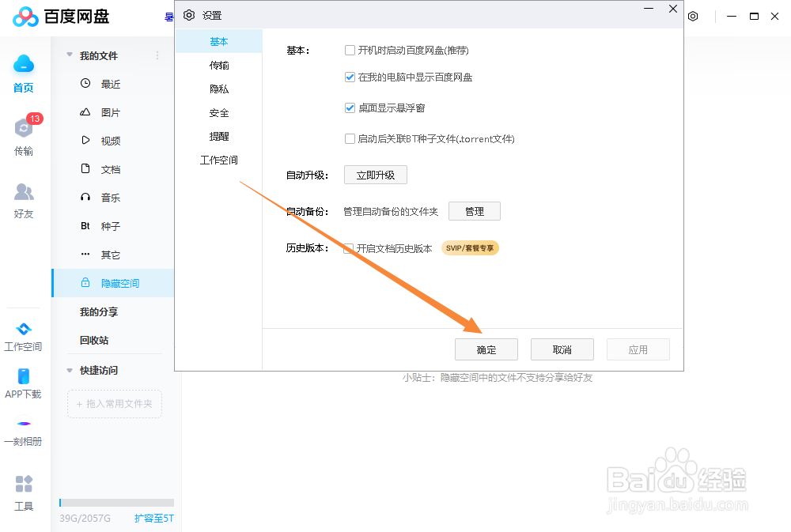Collapse the 我的文件 section
Viewport: 791px width, 532px height.
[x=70, y=55]
